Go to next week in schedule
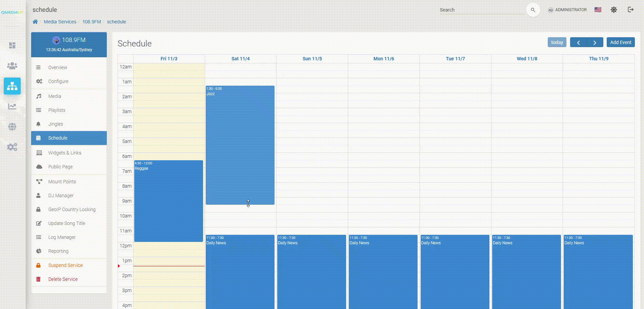Image resolution: width=644 pixels, height=309 pixels. (595, 42)
